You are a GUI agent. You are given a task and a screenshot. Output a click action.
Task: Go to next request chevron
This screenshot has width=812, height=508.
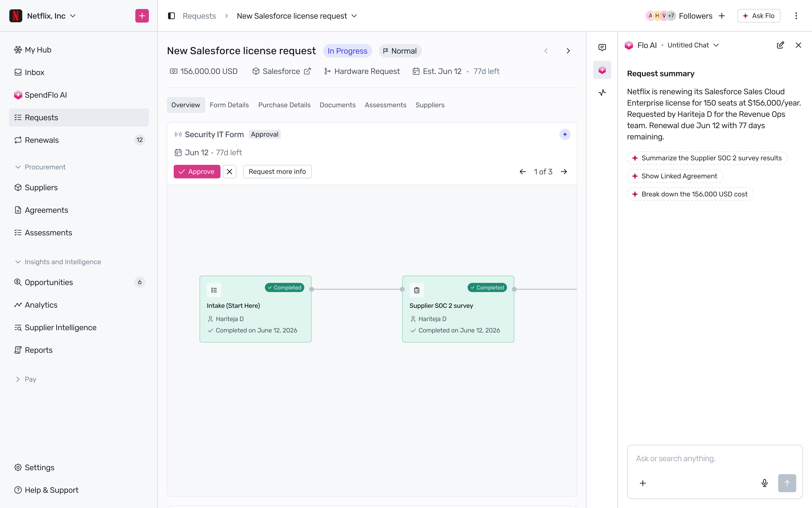568,51
